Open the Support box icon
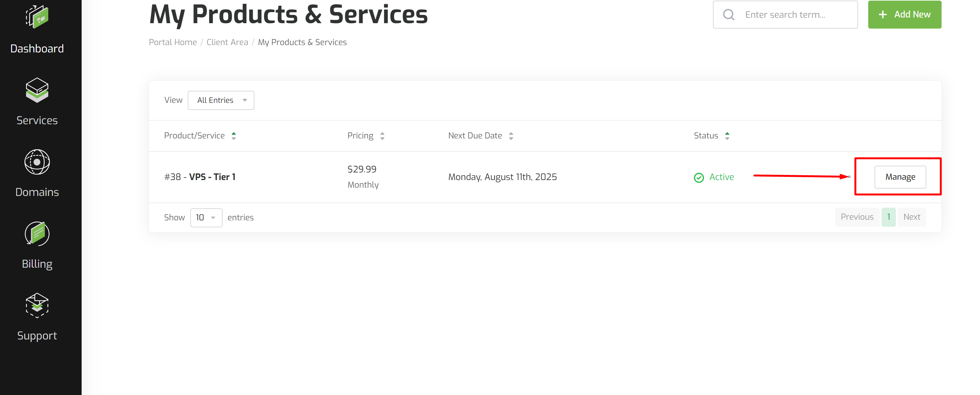Screen dimensions: 980x395 pos(37,305)
